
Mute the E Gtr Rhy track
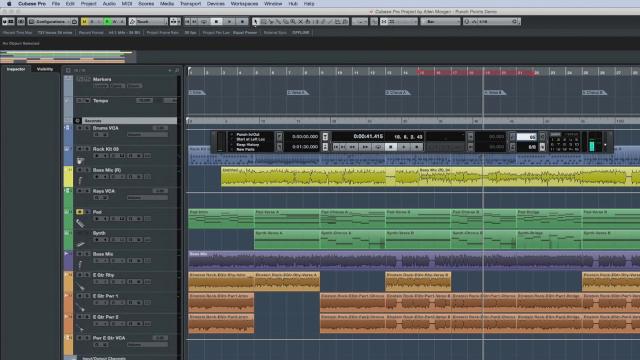[x=80, y=275]
